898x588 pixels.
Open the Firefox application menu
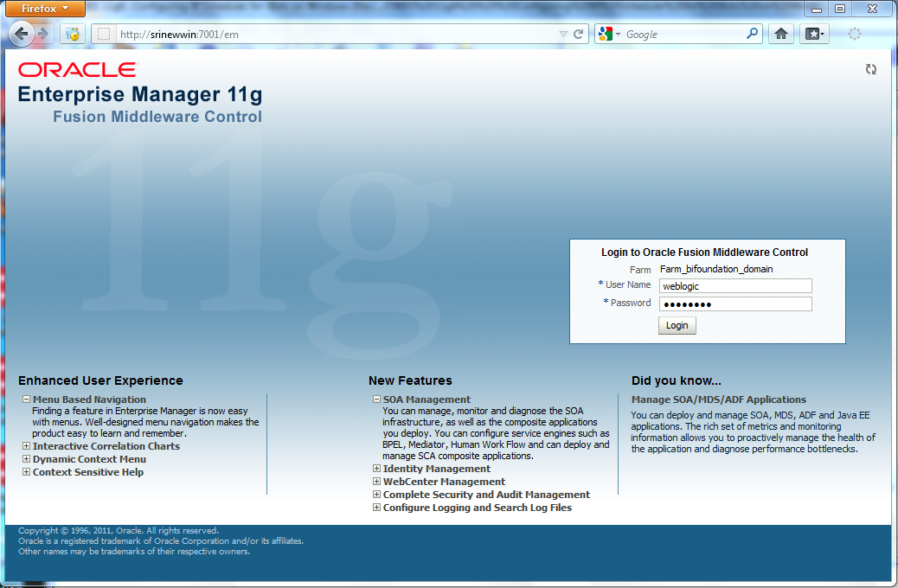click(43, 9)
